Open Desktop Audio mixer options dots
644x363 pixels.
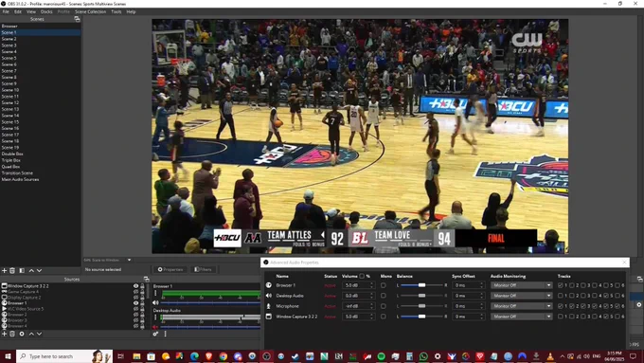[155, 318]
